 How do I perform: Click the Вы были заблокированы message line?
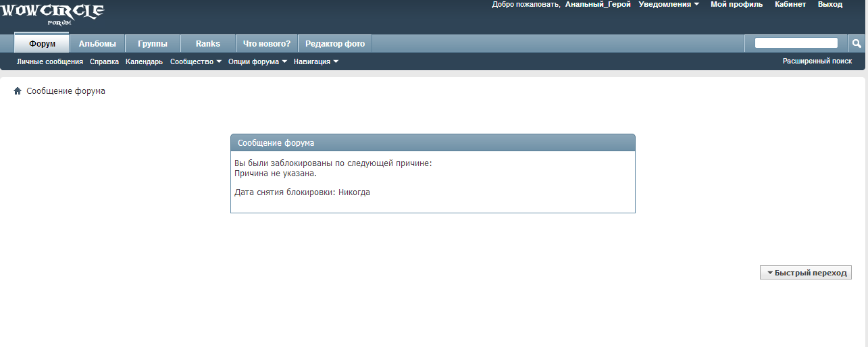tap(333, 163)
